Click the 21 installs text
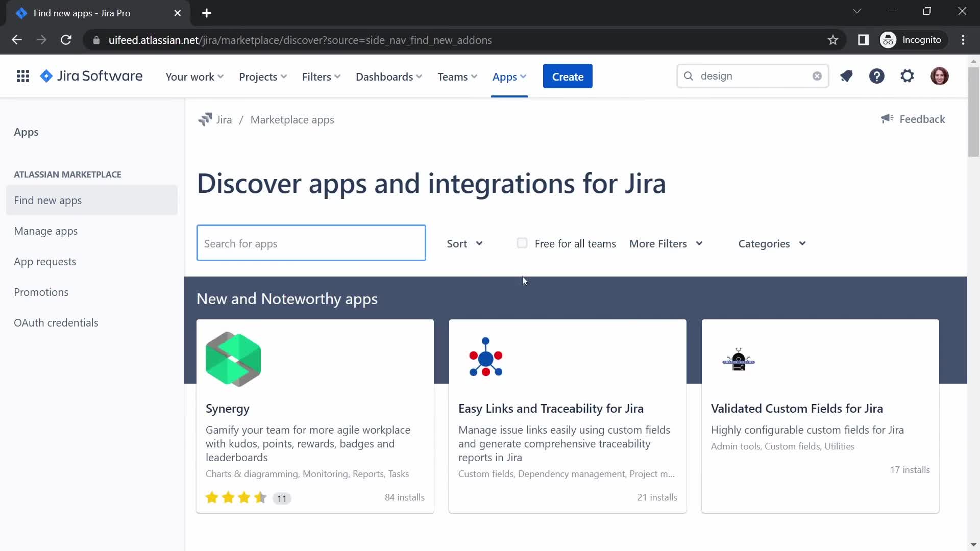This screenshot has height=551, width=980. pos(657,497)
